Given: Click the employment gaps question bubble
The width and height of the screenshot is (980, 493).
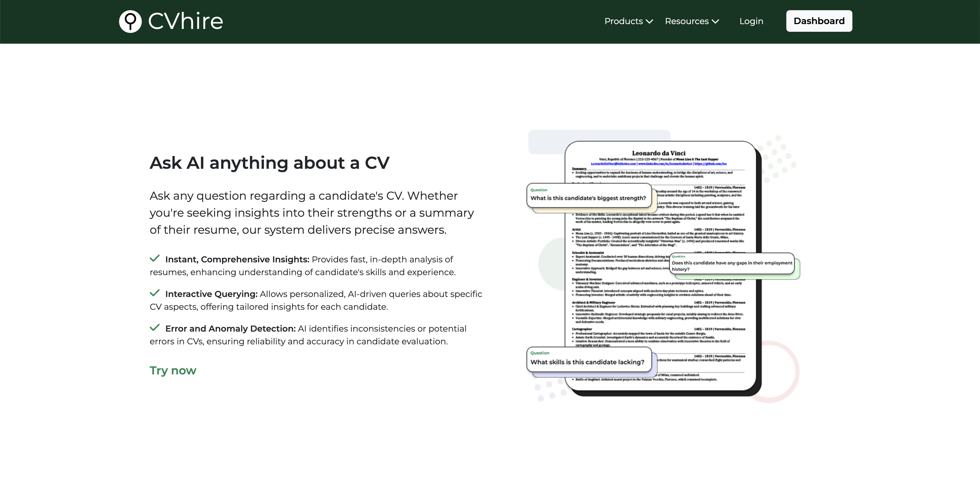Looking at the screenshot, I should pyautogui.click(x=731, y=264).
